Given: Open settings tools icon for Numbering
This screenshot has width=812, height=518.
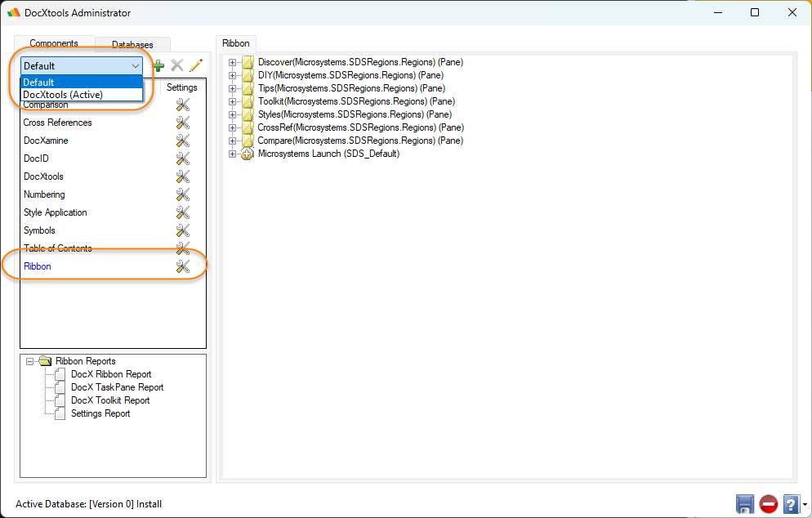Looking at the screenshot, I should pos(183,194).
